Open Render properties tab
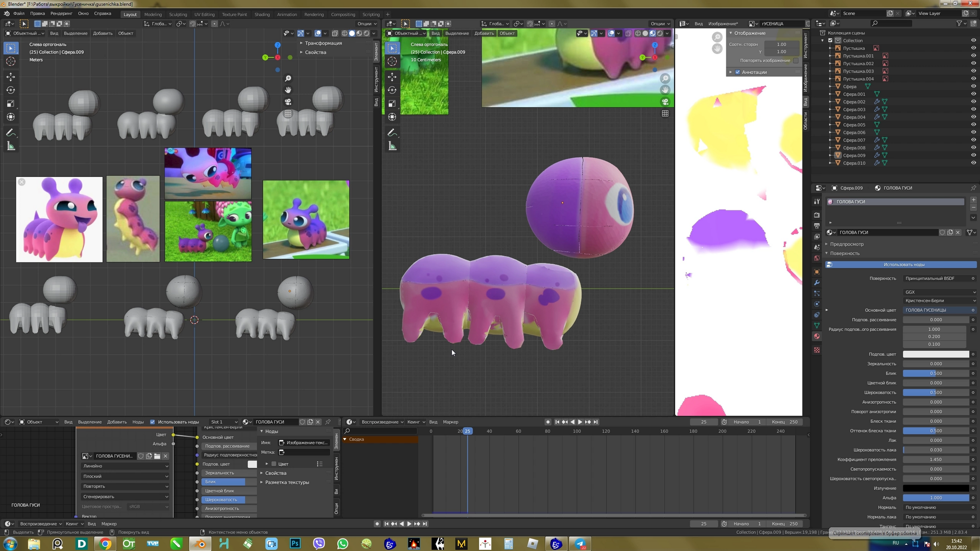Viewport: 980px width, 551px height. tap(817, 215)
